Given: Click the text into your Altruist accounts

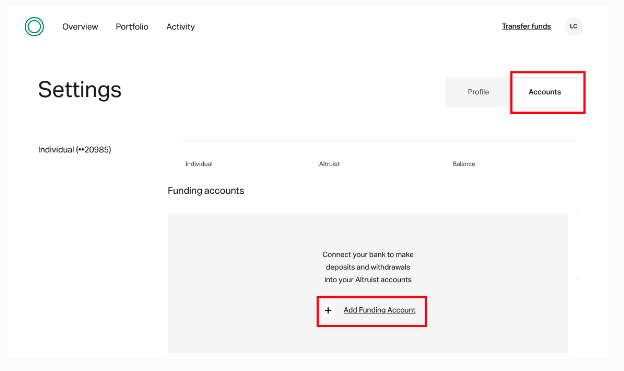Looking at the screenshot, I should click(x=368, y=280).
